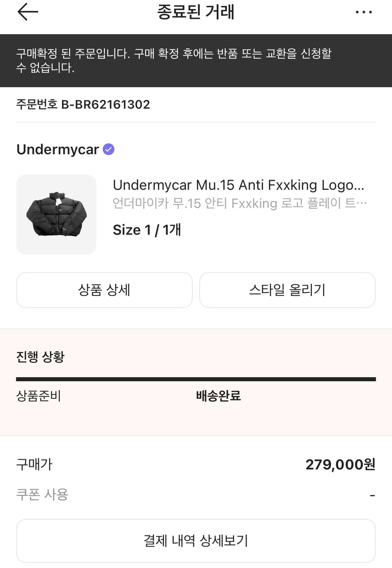Tap the back arrow icon
The height and width of the screenshot is (568, 392).
coord(28,12)
